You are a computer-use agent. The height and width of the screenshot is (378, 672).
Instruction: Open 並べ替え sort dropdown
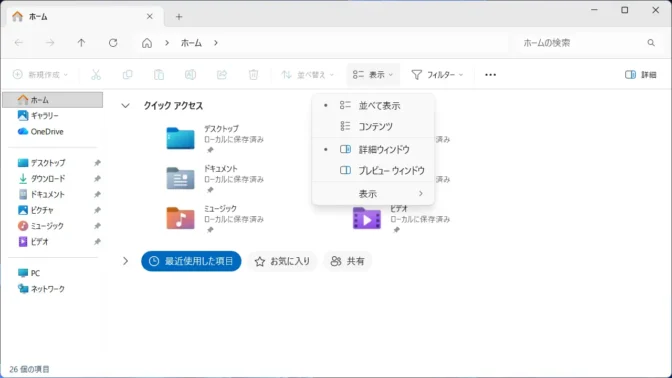[x=307, y=75]
